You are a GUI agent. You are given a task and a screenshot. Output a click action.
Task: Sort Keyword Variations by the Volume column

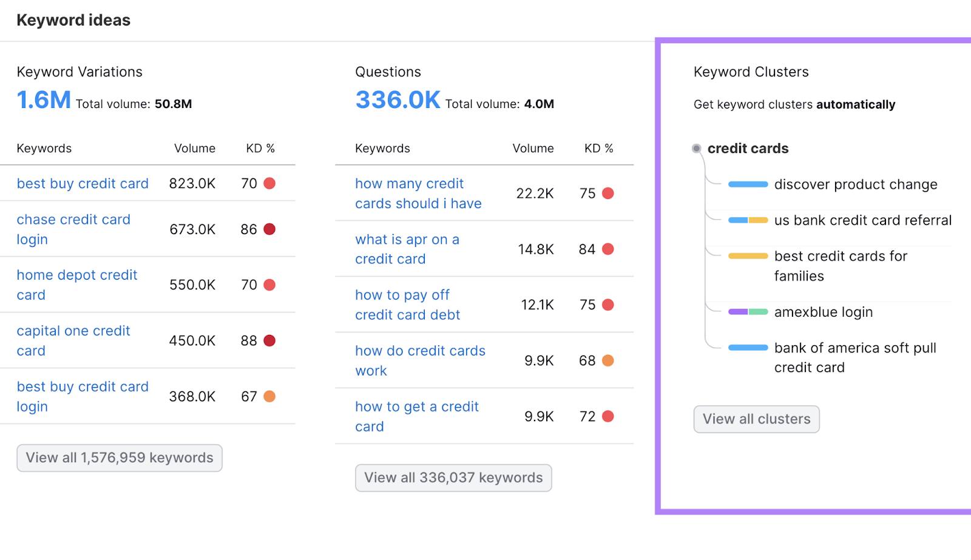point(194,148)
